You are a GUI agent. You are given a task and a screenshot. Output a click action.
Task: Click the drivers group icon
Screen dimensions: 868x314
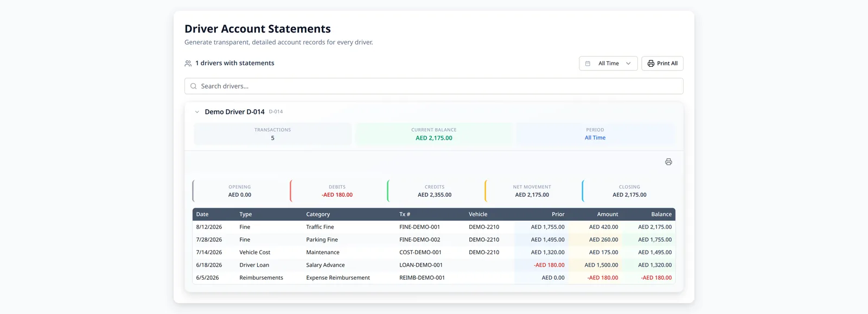188,64
